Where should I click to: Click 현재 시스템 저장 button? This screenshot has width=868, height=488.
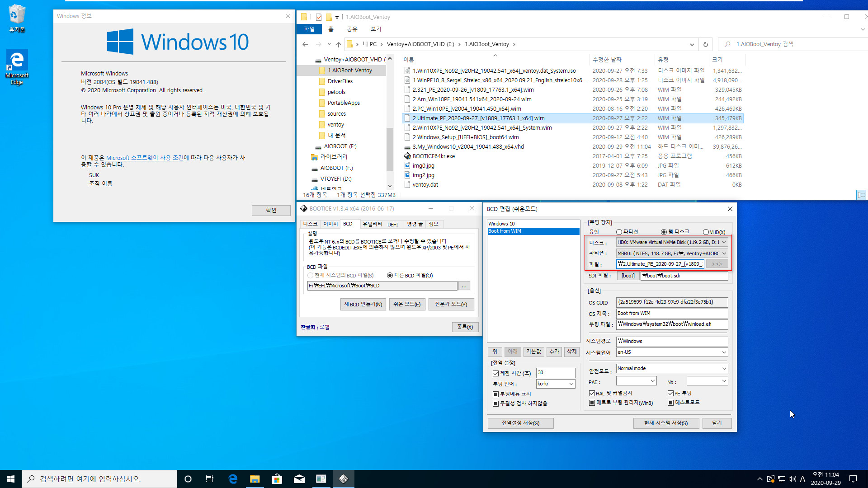(x=665, y=422)
